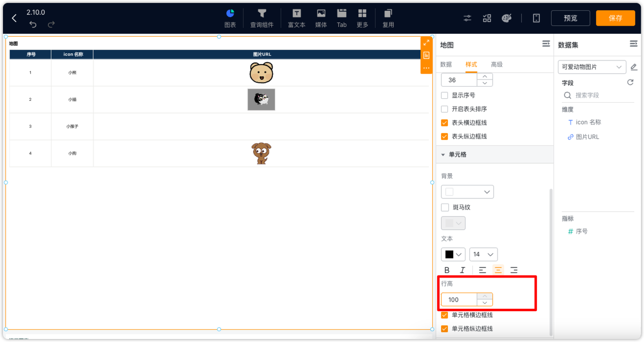Click the 复用 reuse icon
This screenshot has height=342, width=644.
388,18
